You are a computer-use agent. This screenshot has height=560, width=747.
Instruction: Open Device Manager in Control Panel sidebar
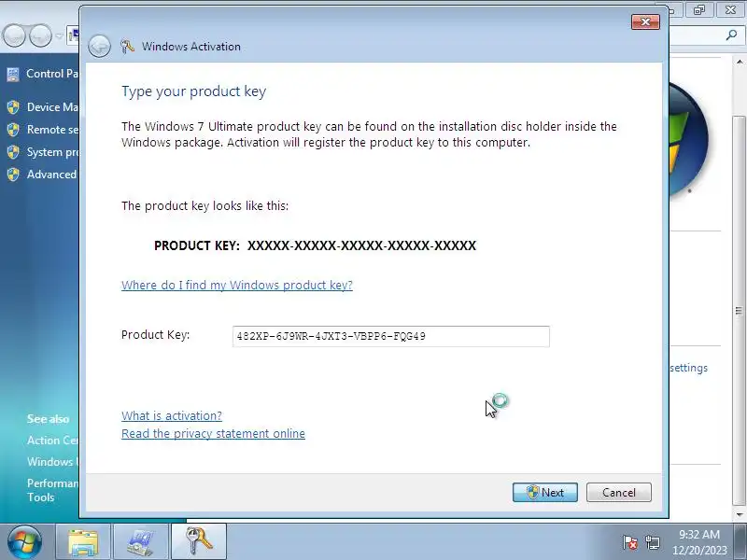[52, 107]
